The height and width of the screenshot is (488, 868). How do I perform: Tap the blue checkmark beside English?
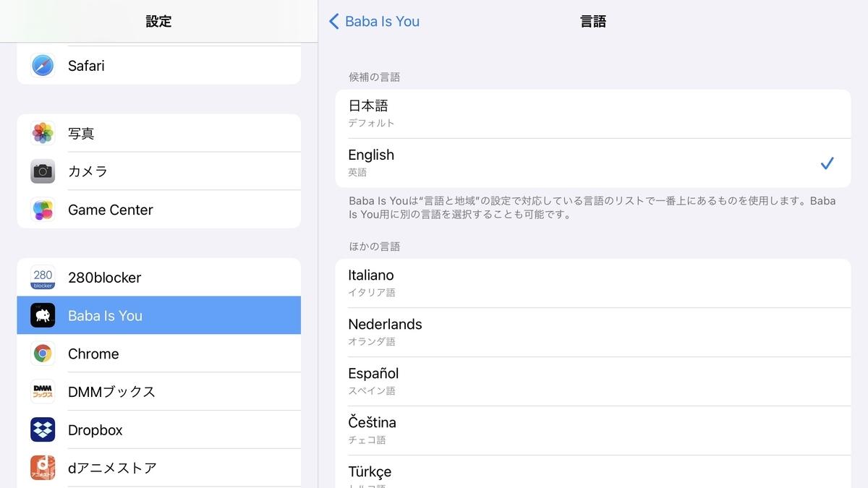tap(827, 163)
